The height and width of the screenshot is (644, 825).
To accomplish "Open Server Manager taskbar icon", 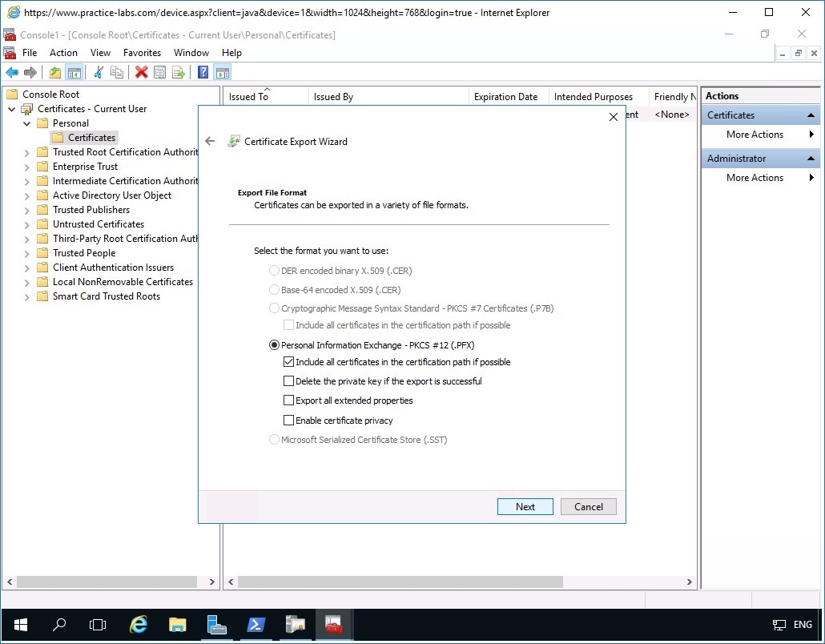I will point(216,625).
